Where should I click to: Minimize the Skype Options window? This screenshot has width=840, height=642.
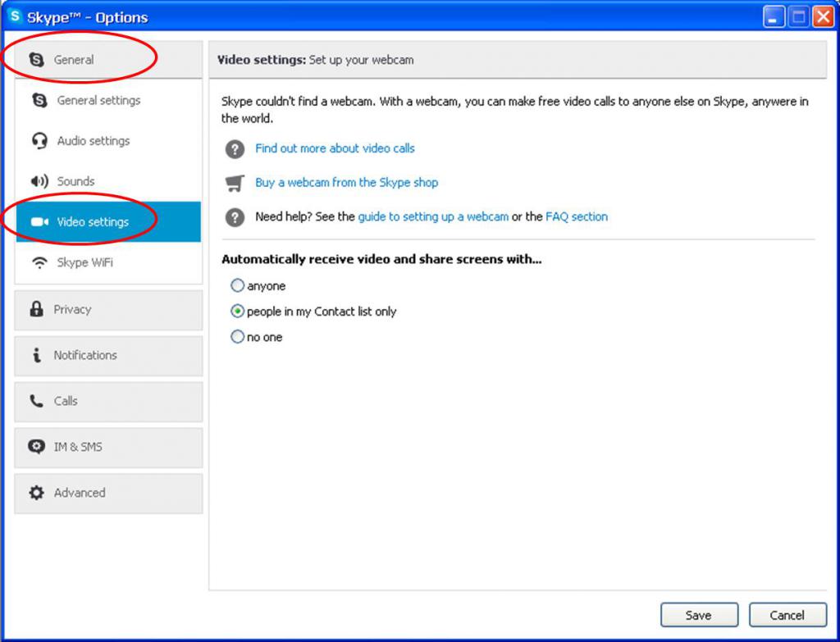pyautogui.click(x=773, y=17)
